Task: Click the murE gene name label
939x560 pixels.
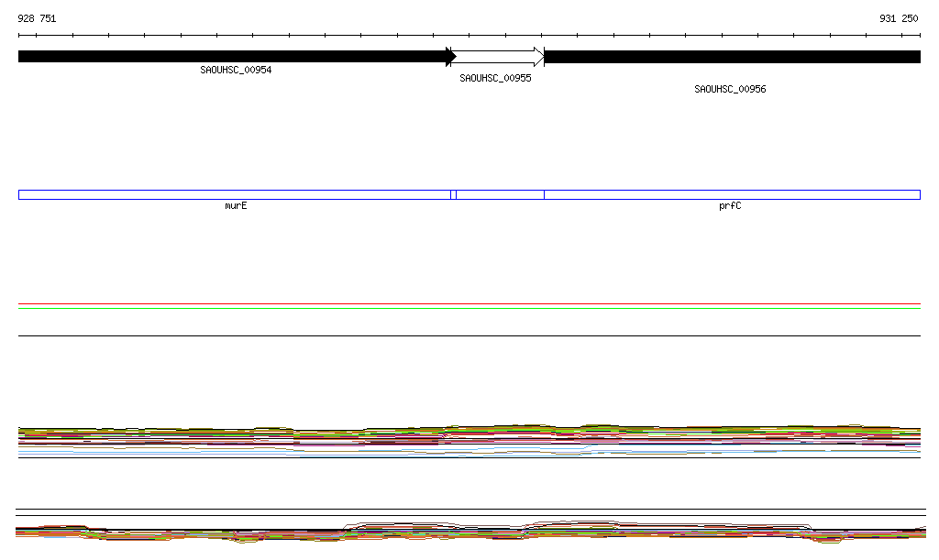Action: click(x=236, y=206)
